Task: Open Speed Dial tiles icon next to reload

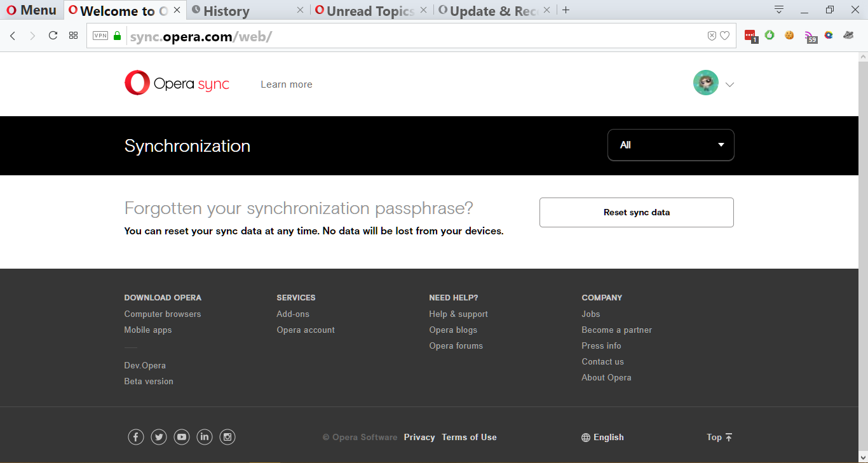Action: [x=73, y=36]
